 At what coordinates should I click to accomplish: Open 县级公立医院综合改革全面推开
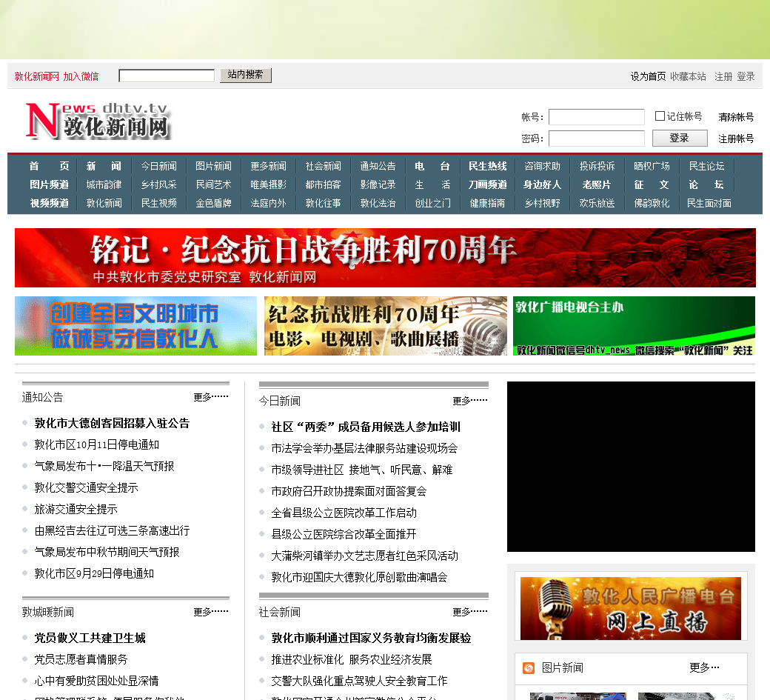[344, 534]
